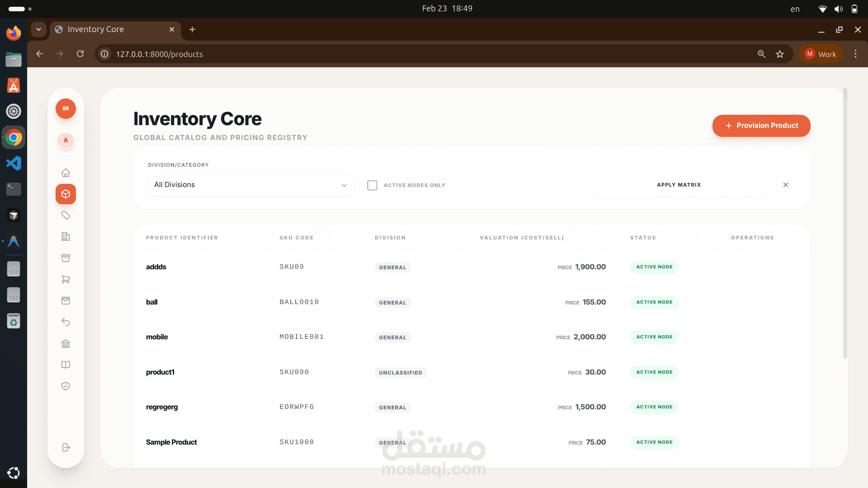Click the Apply Matrix button

coord(678,185)
